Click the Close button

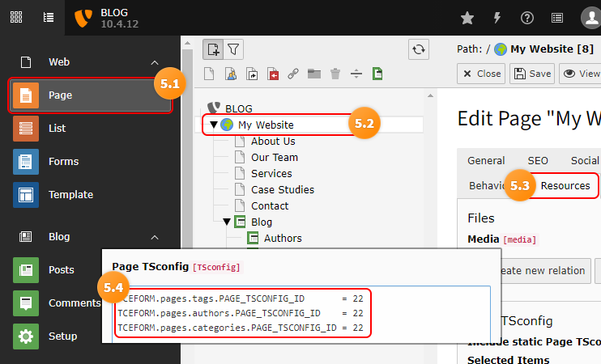click(481, 74)
